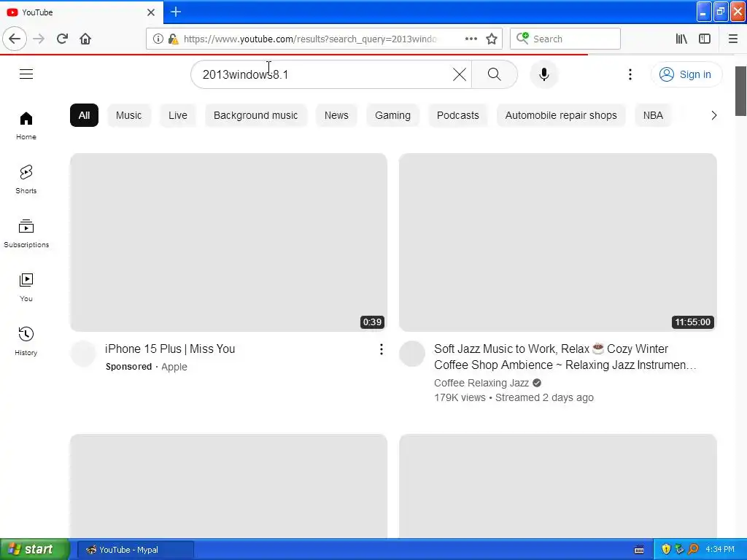747x560 pixels.
Task: Click Coffee Relaxing Jazz channel avatar
Action: coord(412,354)
